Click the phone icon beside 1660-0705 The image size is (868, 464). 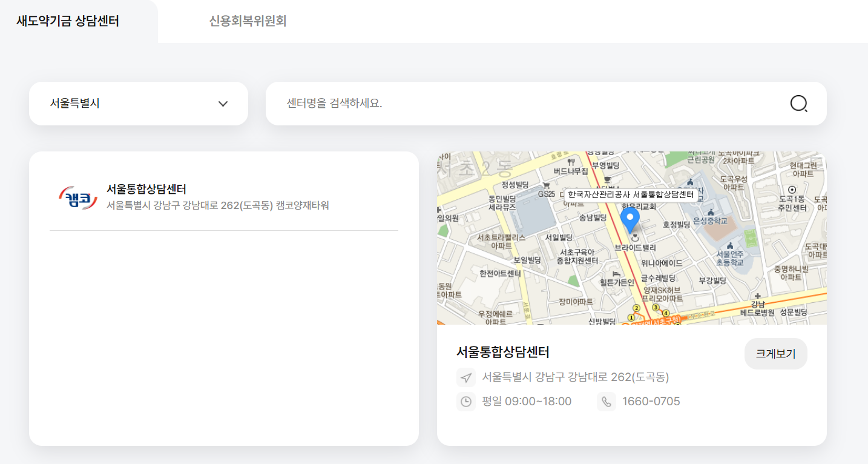click(607, 402)
